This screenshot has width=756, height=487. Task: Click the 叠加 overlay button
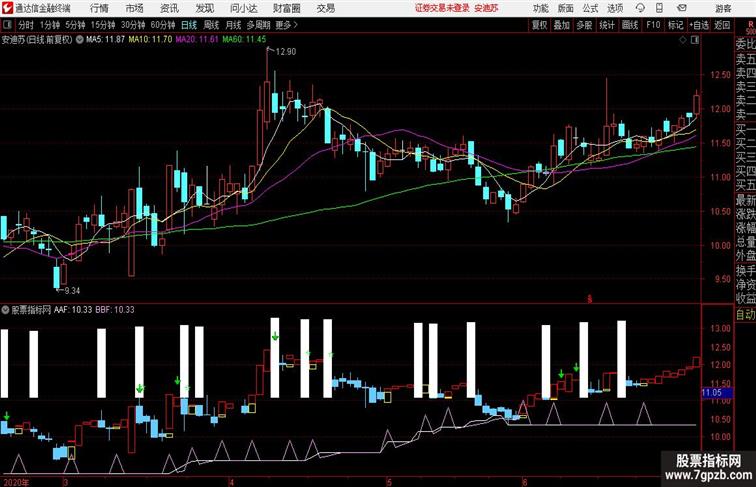coord(561,25)
